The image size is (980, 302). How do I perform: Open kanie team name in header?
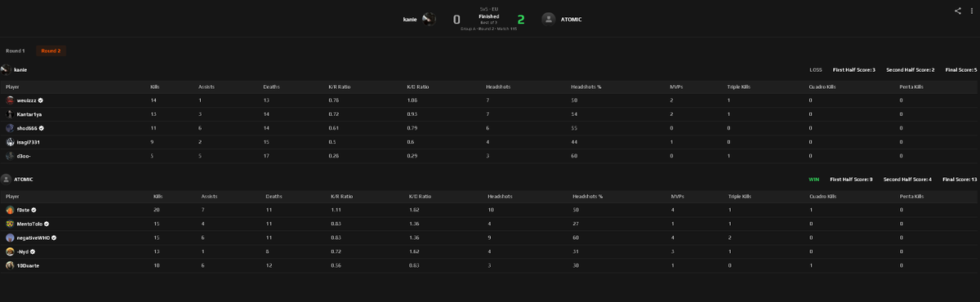(x=410, y=19)
